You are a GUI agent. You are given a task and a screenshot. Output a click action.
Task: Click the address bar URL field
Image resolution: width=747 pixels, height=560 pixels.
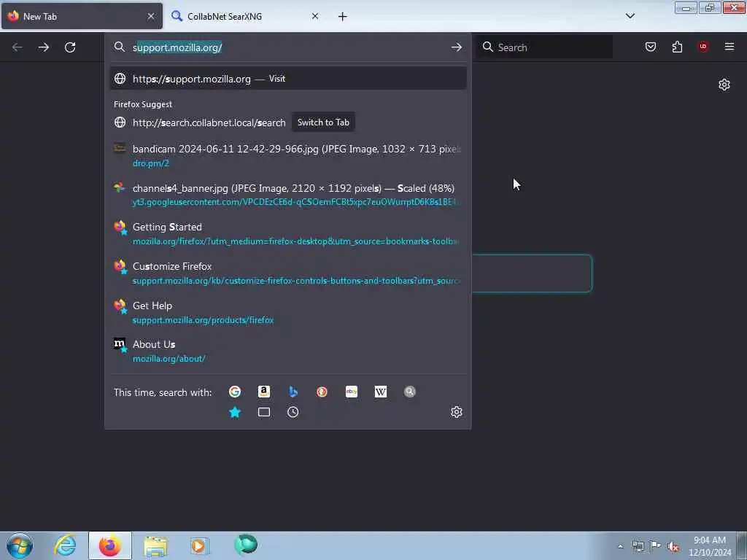[x=288, y=47]
